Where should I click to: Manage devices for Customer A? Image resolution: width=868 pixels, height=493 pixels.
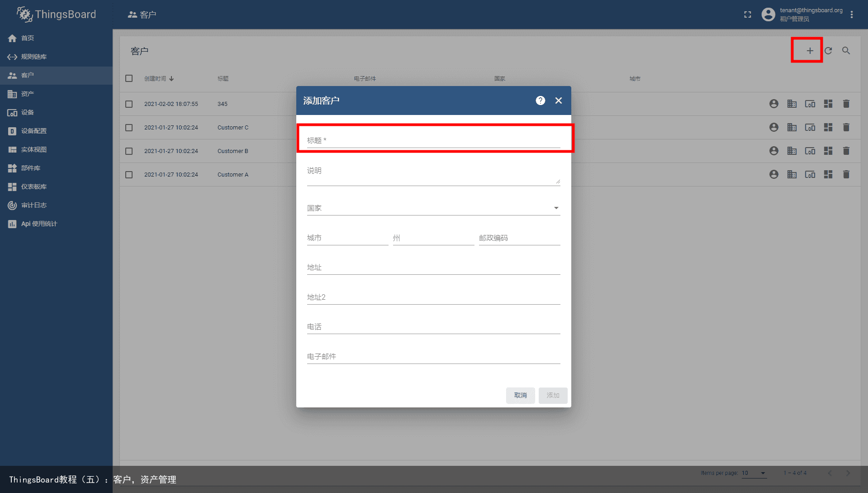point(810,174)
